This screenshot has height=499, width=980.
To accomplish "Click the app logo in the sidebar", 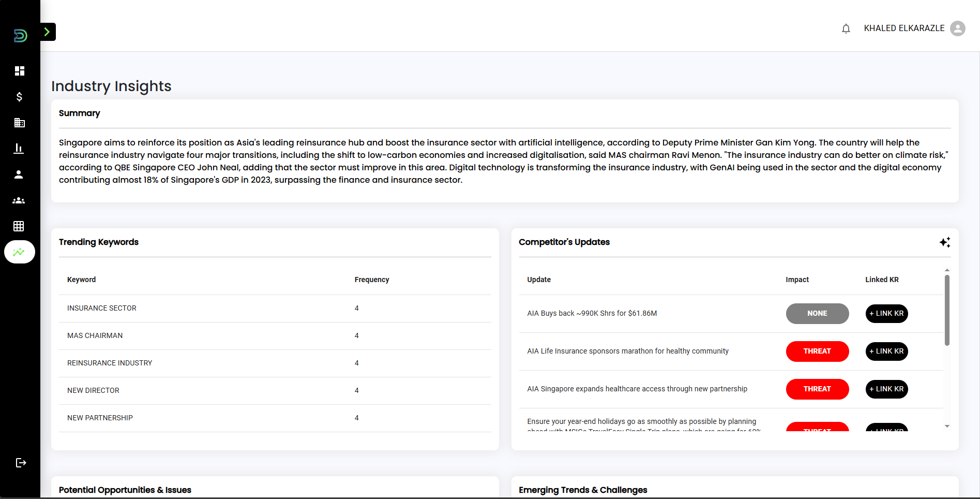I will [20, 35].
